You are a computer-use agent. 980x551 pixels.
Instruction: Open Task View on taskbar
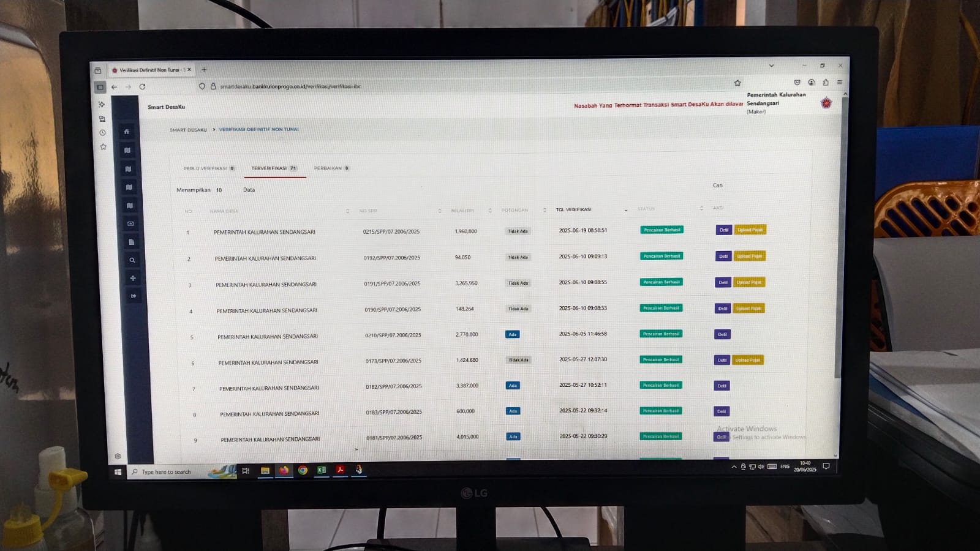(x=246, y=471)
